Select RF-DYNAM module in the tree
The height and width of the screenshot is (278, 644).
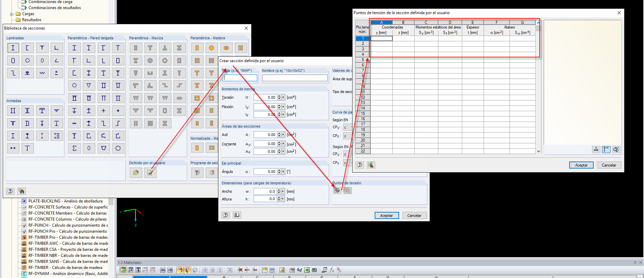(x=68, y=274)
